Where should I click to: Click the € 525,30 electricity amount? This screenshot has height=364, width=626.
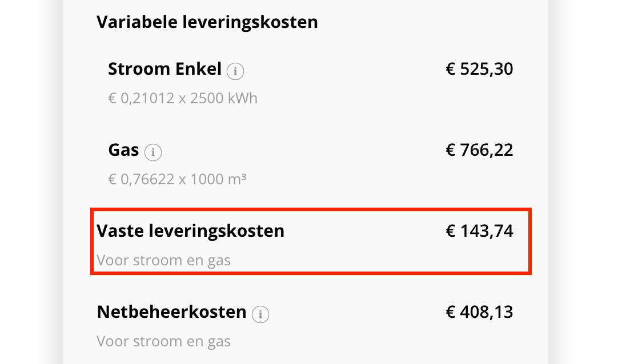click(x=479, y=70)
